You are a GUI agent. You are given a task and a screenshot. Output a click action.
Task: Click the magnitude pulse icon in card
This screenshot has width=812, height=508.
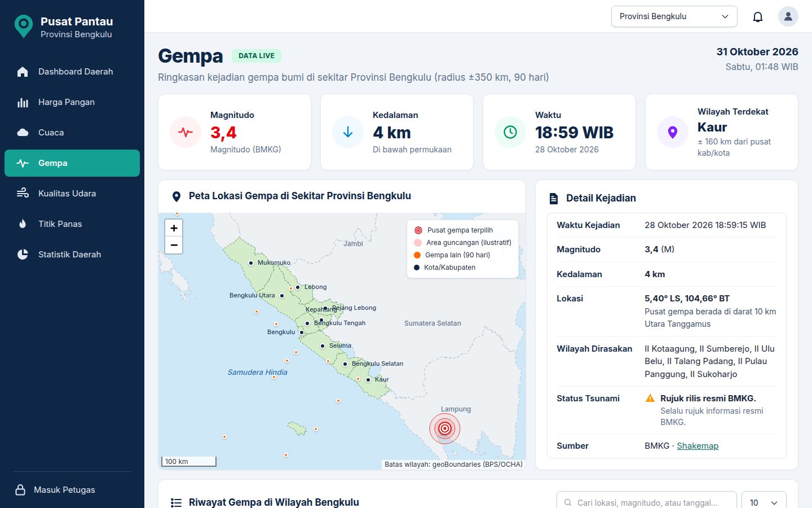[186, 132]
